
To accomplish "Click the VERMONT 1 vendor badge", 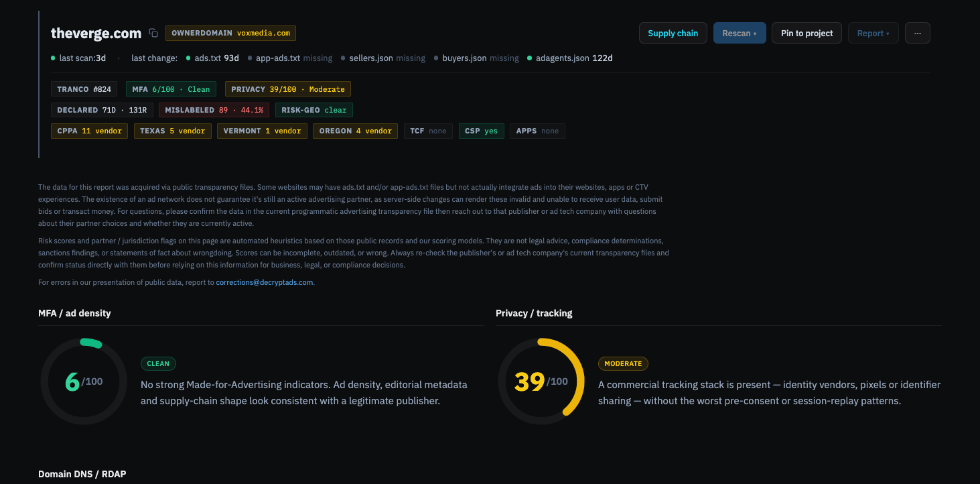I will [x=263, y=131].
